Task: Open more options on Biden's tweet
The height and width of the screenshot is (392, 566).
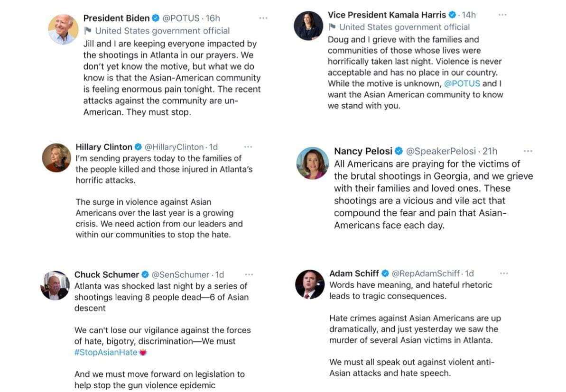Action: [263, 18]
